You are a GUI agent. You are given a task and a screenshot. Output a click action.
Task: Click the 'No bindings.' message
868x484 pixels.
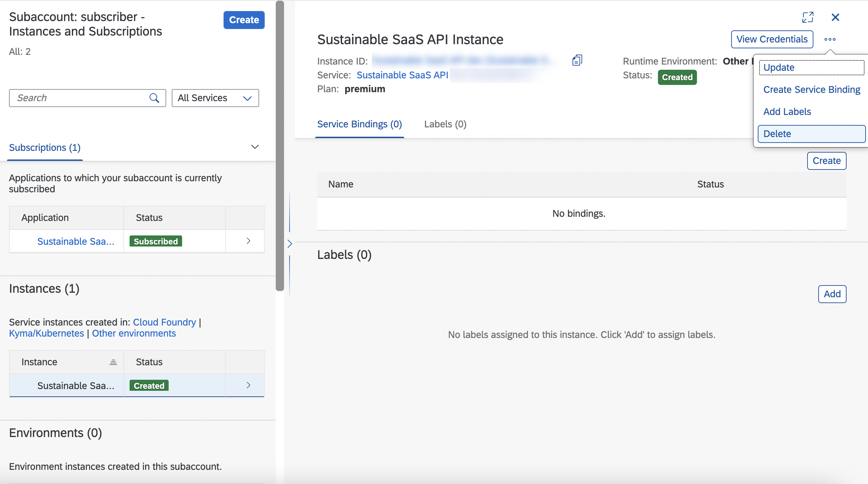[x=579, y=214]
